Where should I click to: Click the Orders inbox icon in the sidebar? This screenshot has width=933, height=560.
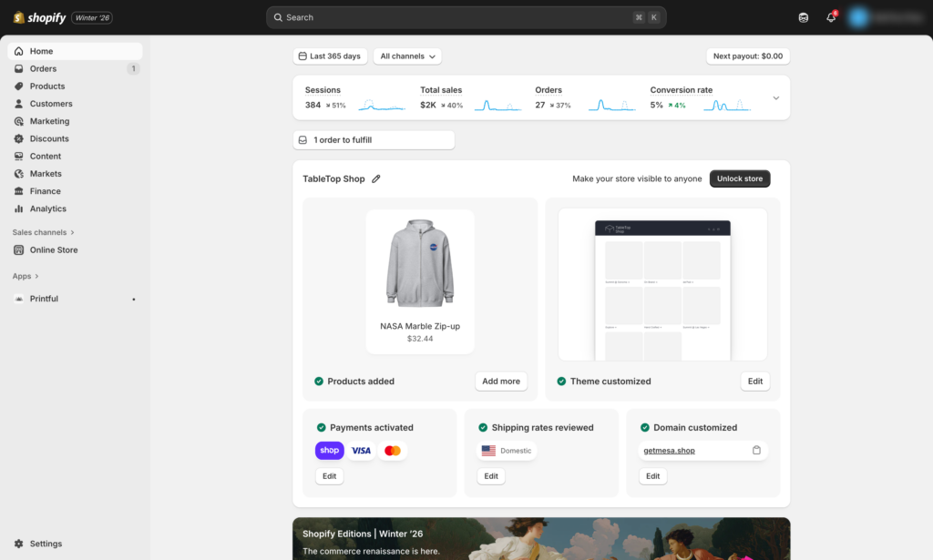19,69
